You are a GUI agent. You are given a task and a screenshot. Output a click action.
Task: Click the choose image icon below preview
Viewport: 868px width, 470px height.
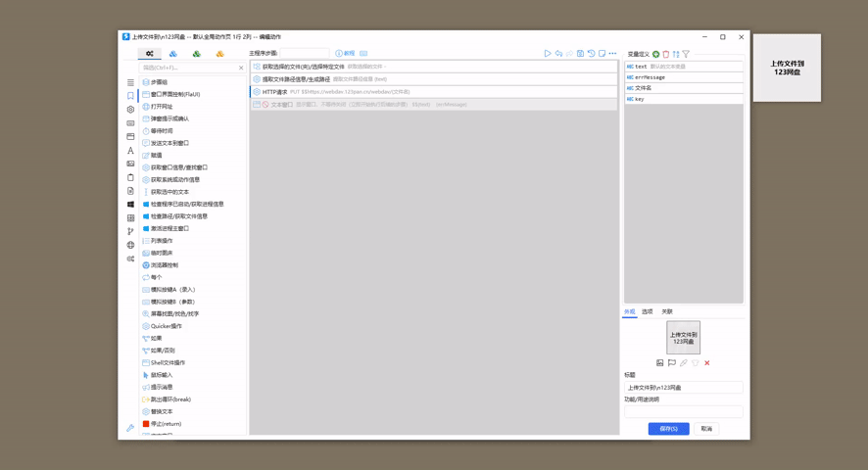click(660, 363)
